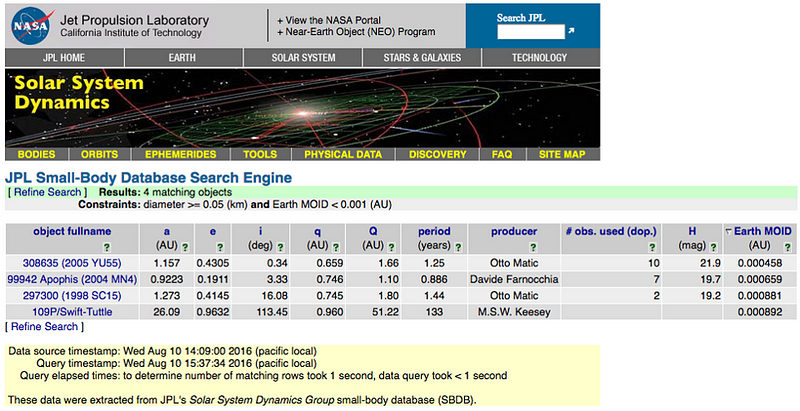Go to PHYSICAL DATA section
Viewport: 800px width, 411px height.
343,154
